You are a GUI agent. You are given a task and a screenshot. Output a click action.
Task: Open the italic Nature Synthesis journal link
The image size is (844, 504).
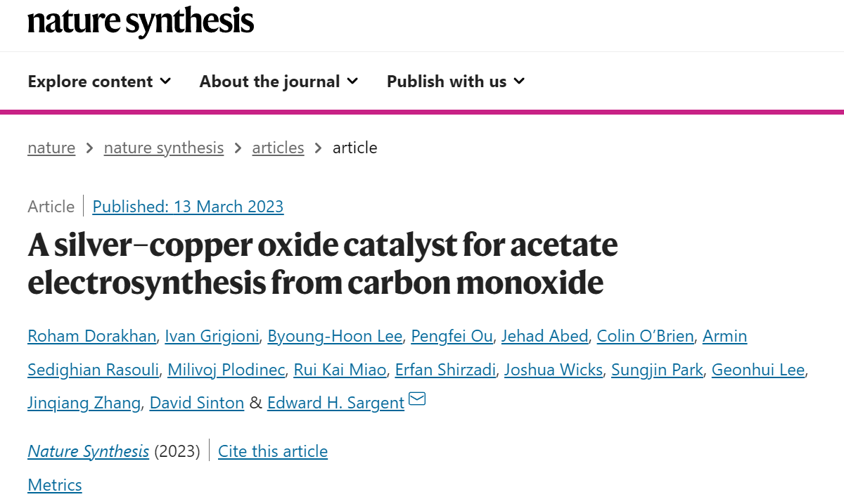pyautogui.click(x=88, y=451)
